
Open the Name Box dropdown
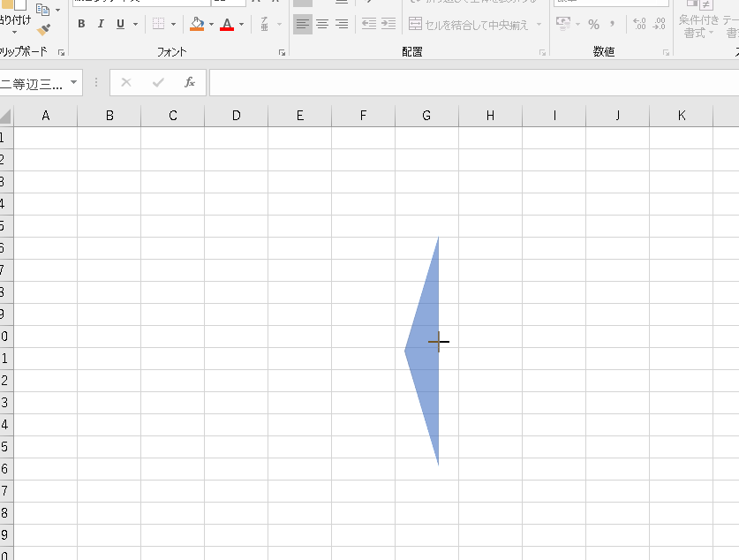click(x=73, y=82)
